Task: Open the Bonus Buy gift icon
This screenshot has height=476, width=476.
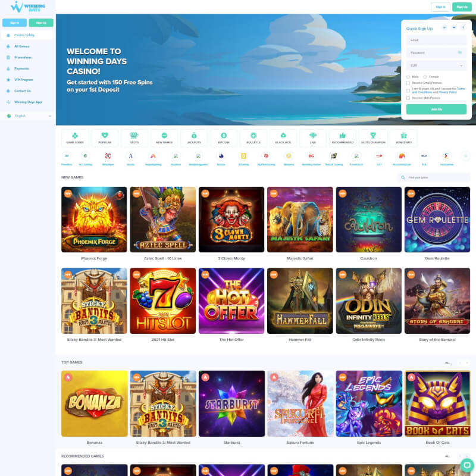Action: [x=403, y=136]
